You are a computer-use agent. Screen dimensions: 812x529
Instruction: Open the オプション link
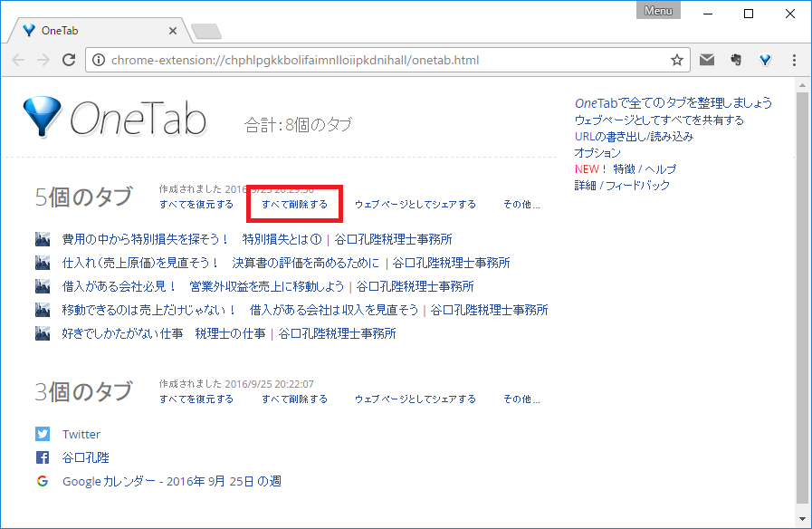pos(597,153)
